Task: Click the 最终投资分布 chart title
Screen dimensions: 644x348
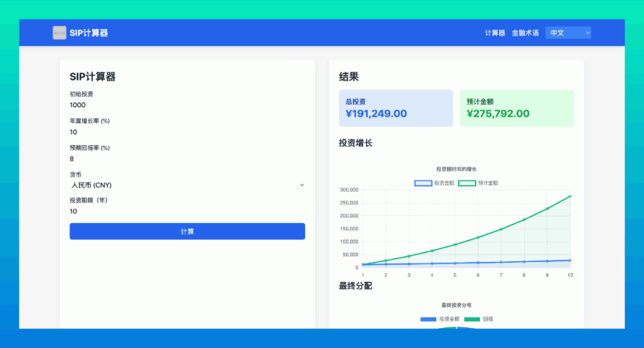Action: coord(456,305)
